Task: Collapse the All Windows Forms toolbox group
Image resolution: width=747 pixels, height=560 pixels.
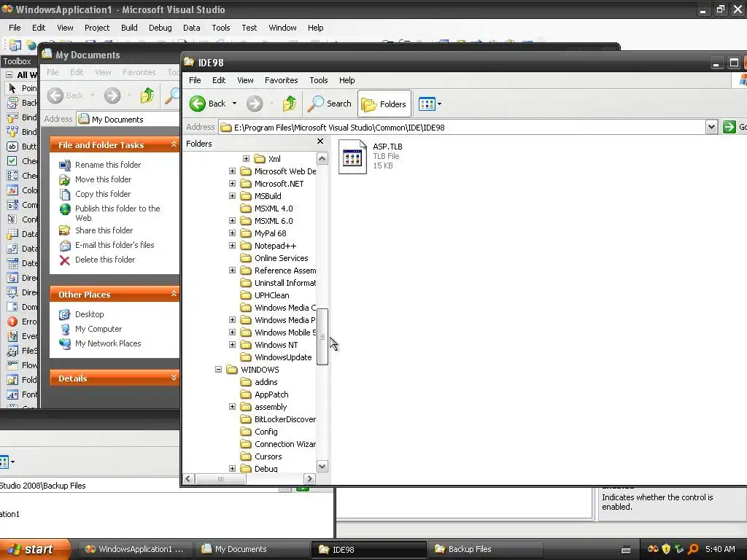Action: [9, 75]
